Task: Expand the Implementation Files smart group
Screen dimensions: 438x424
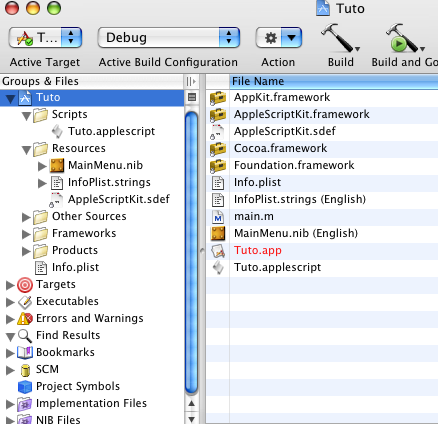Action: point(10,404)
